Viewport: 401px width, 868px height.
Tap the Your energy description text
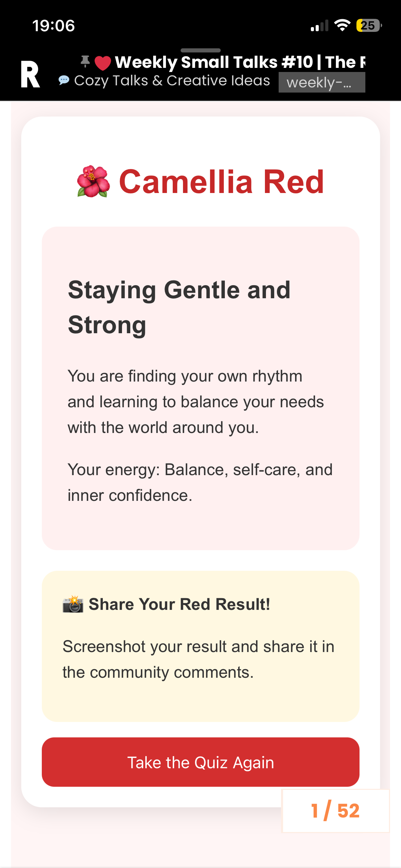[x=200, y=482]
